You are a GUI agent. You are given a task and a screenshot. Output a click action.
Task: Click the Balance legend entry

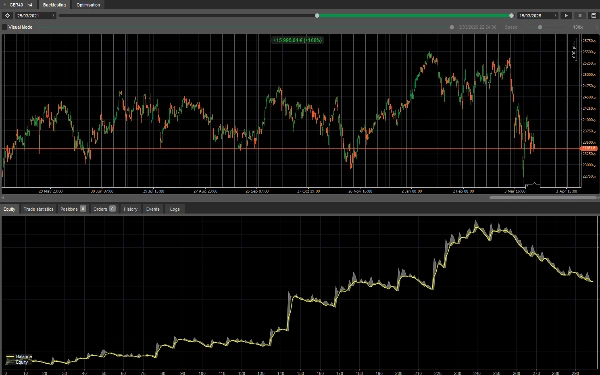click(20, 357)
